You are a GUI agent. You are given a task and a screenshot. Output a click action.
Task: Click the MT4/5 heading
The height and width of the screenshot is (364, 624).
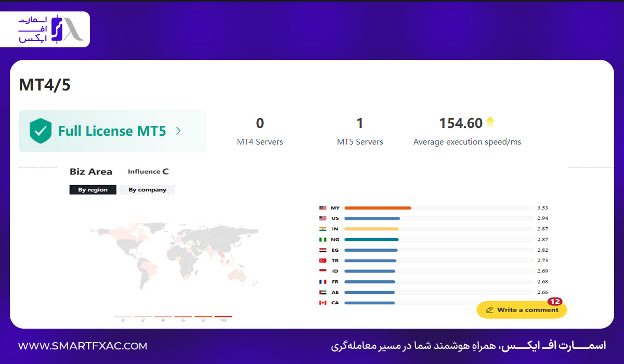click(45, 85)
